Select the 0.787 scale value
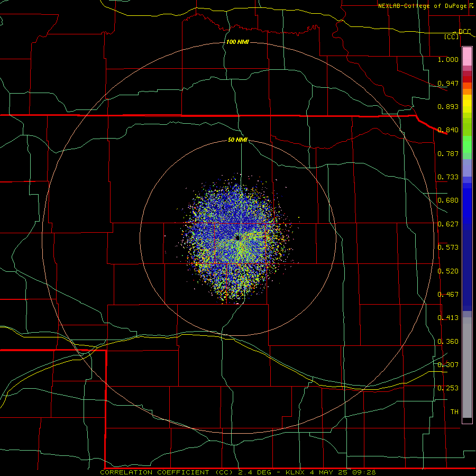This screenshot has height=476, width=476. tap(448, 153)
